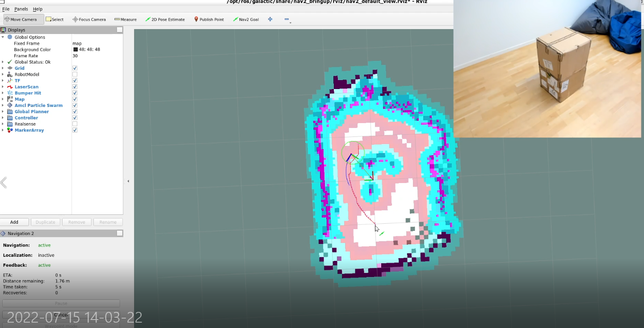Enable the RobotModel display checkbox
The width and height of the screenshot is (644, 328).
coord(75,74)
